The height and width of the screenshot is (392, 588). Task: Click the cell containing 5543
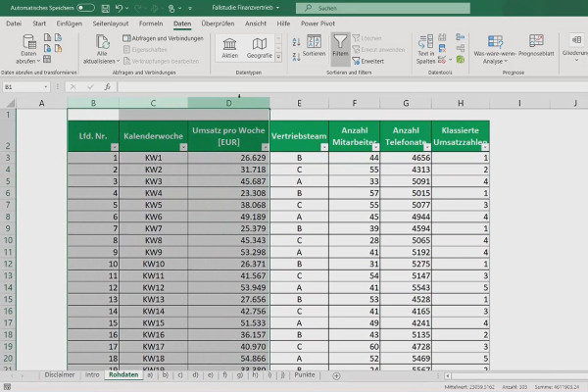(x=406, y=288)
